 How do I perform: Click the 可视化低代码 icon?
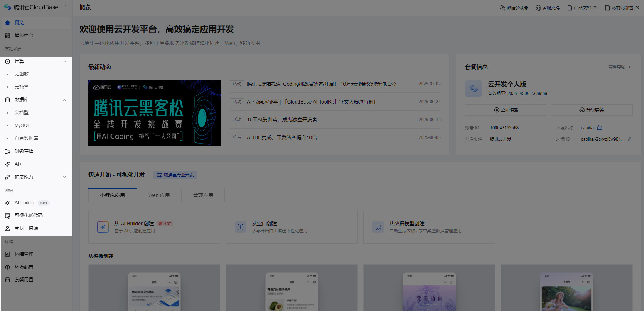(8, 215)
